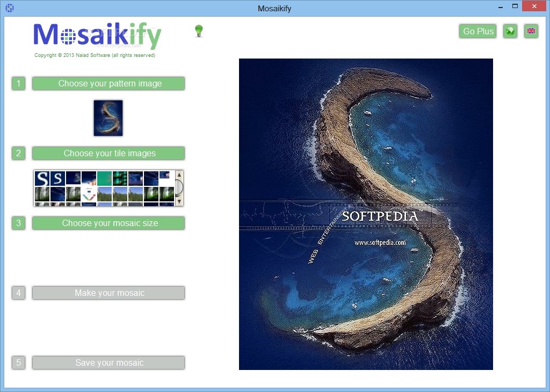Screen dimensions: 550x392
Task: Maximize the Mosaikify window
Action: point(515,6)
